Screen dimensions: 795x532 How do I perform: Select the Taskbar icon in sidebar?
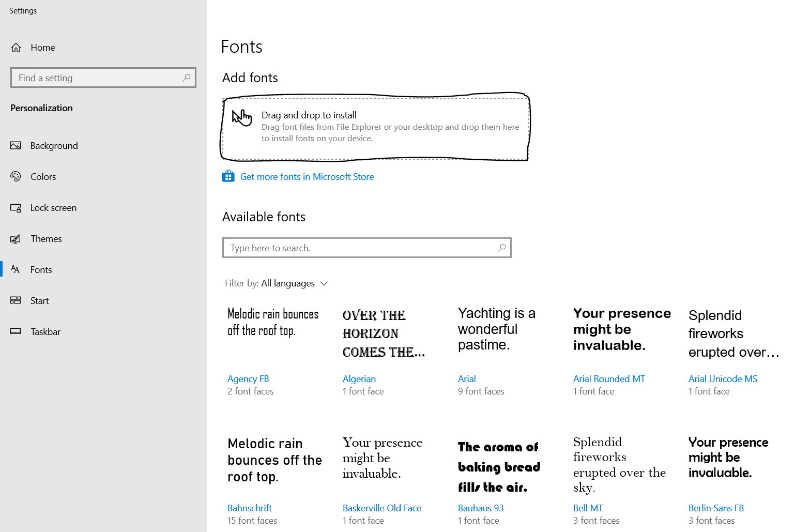pyautogui.click(x=16, y=331)
